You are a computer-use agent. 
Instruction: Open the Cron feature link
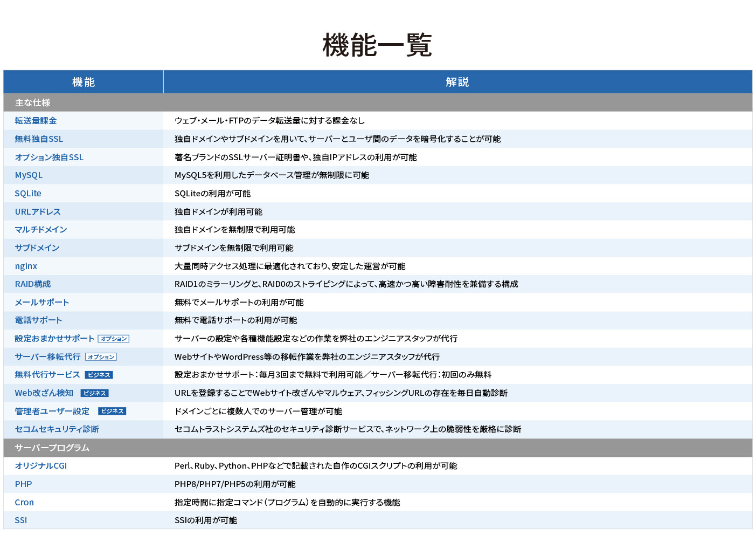click(x=24, y=503)
